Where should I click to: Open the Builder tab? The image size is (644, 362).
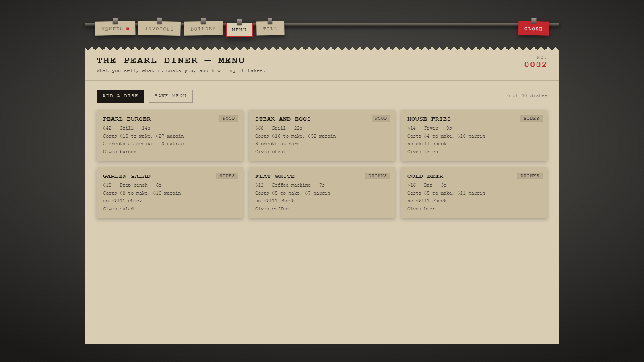pyautogui.click(x=203, y=29)
